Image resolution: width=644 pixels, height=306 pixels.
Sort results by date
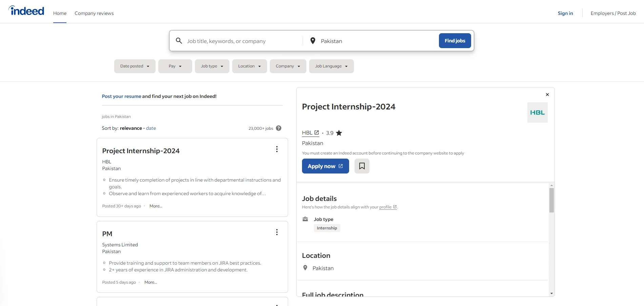(x=151, y=128)
